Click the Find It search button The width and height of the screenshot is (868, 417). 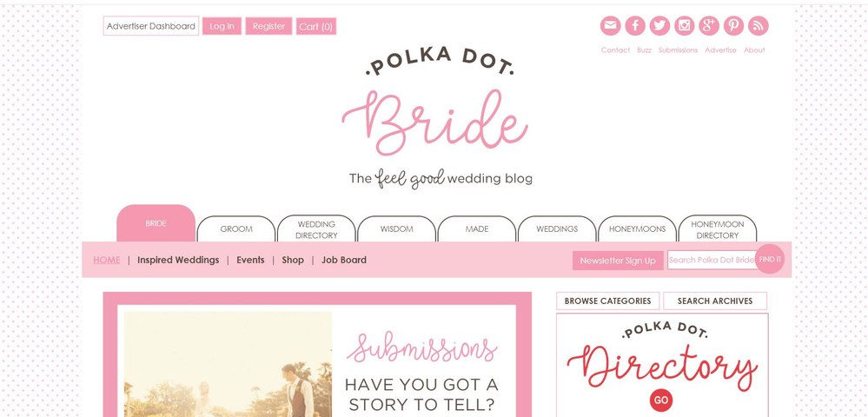coord(770,259)
